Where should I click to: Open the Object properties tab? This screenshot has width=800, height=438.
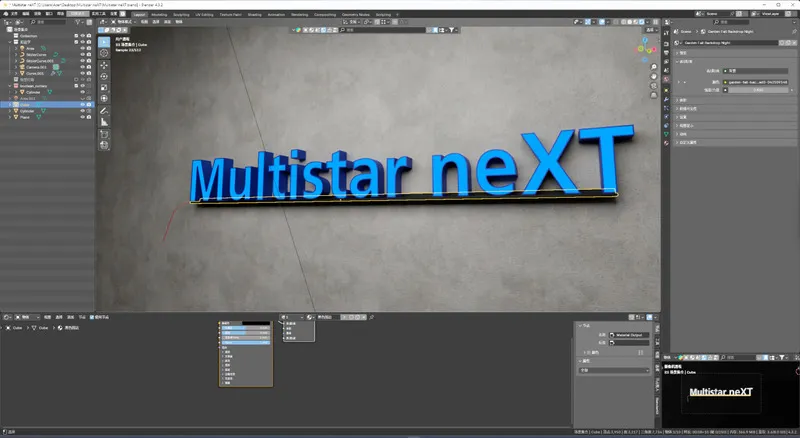[x=666, y=90]
